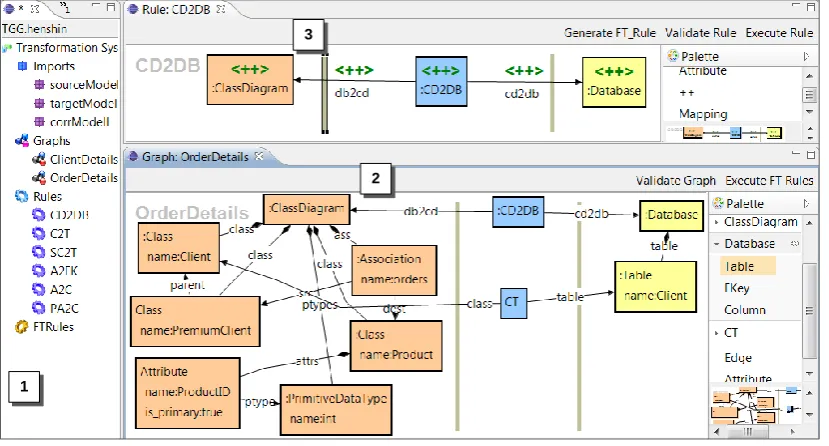Viewport: 829px width, 446px height.
Task: Expand the ClassDiagram palette drawer
Action: 716,222
